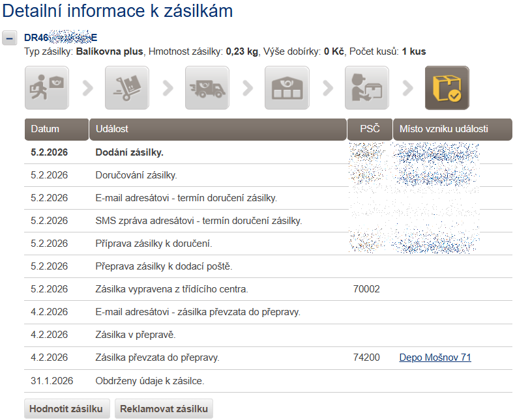Viewport: 515px width, 420px height.
Task: Click the parcel submission status icon
Action: [46, 88]
